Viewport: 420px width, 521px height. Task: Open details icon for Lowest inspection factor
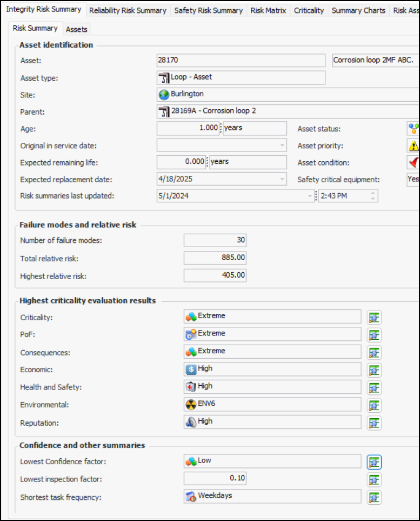coord(374,479)
